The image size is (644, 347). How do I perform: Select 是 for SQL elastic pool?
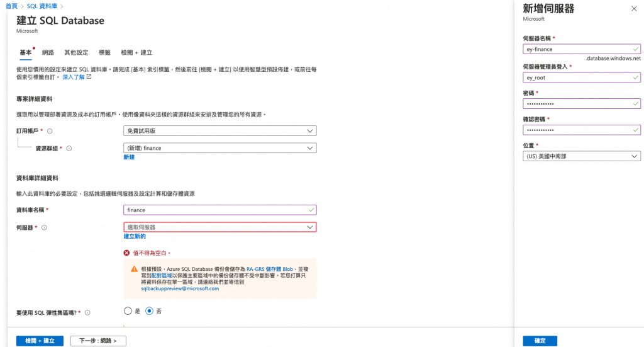tap(128, 311)
